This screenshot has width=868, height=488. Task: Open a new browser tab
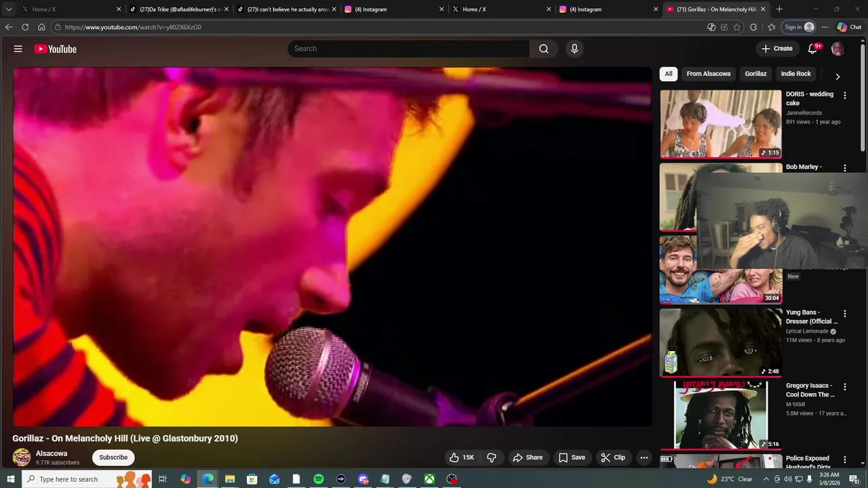(x=779, y=9)
